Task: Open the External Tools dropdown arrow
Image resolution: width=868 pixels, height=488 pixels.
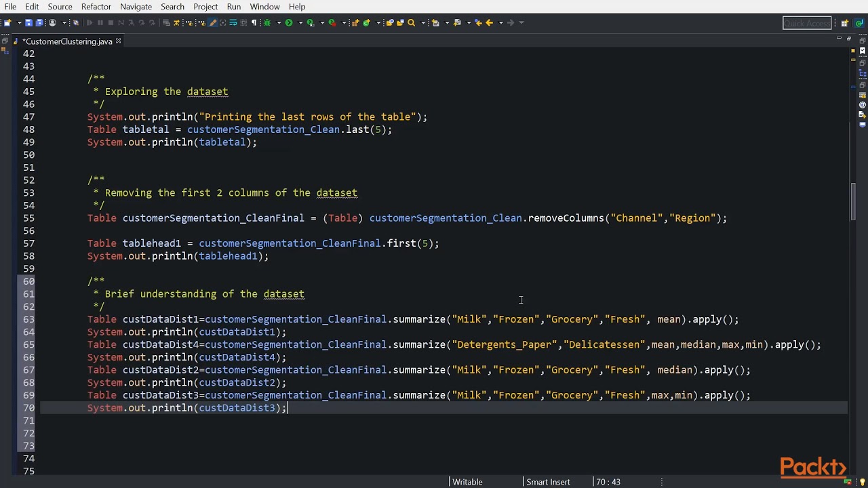Action: (344, 22)
